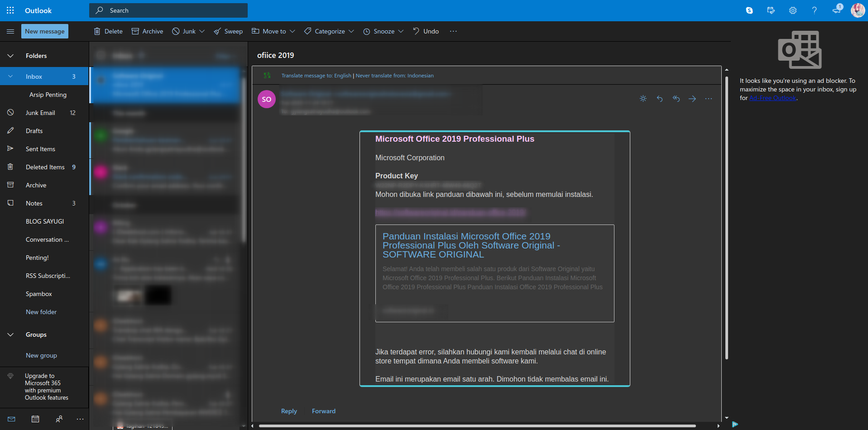Image resolution: width=868 pixels, height=430 pixels.
Task: Click the translator icon in message banner
Action: pyautogui.click(x=267, y=75)
